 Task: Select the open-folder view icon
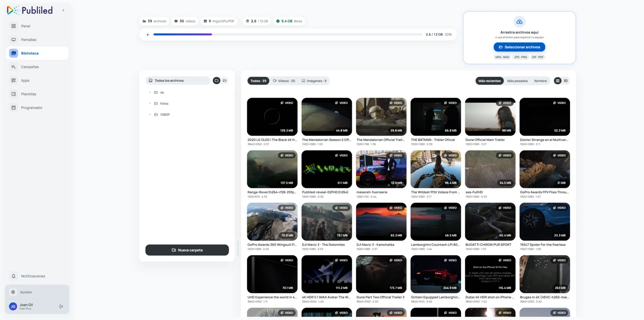pos(225,81)
